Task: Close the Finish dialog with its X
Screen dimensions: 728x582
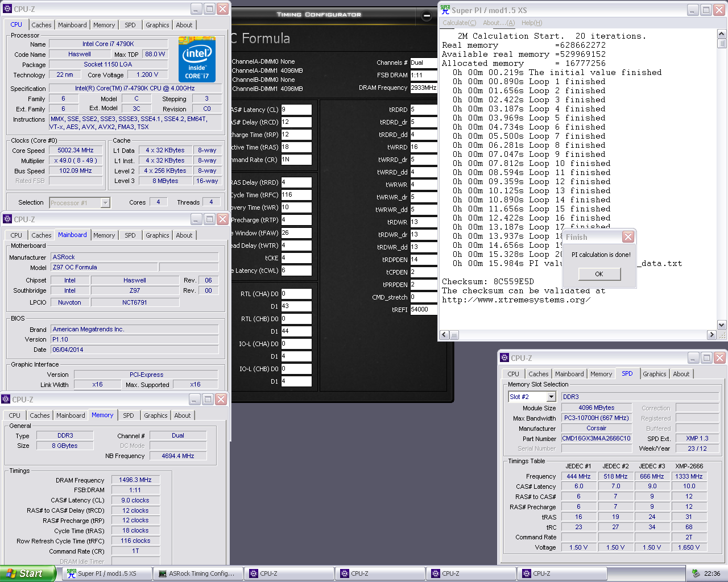Action: (x=628, y=237)
